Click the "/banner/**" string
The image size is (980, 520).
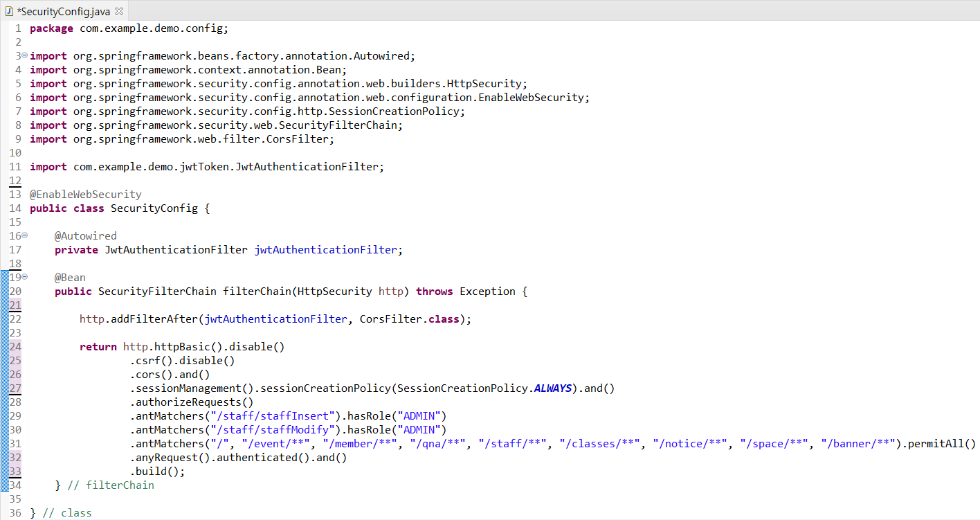[x=858, y=444]
